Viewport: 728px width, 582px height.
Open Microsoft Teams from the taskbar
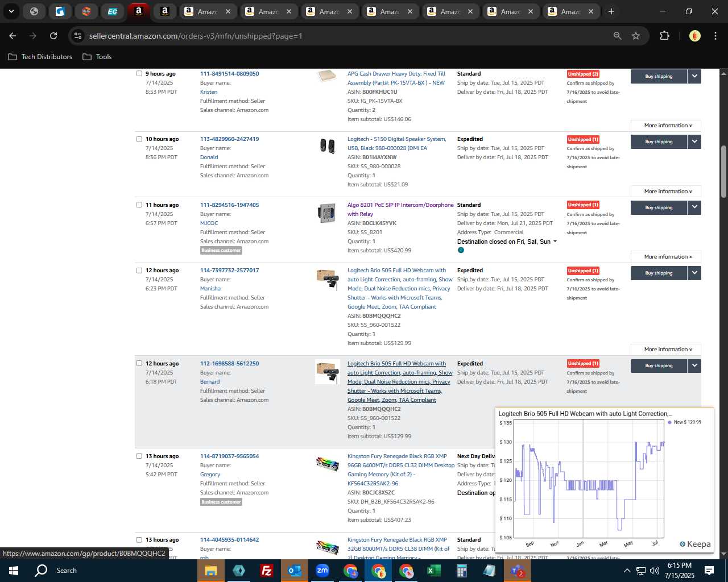pyautogui.click(x=517, y=571)
